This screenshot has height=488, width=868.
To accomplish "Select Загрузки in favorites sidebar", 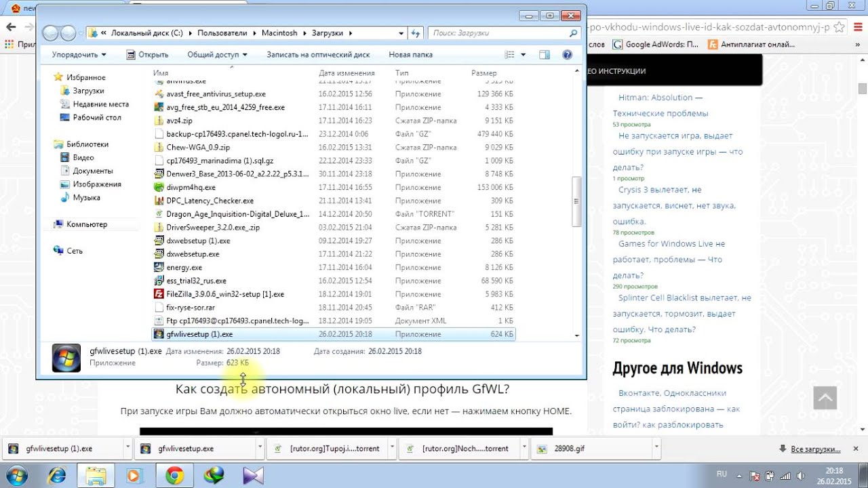I will point(89,91).
